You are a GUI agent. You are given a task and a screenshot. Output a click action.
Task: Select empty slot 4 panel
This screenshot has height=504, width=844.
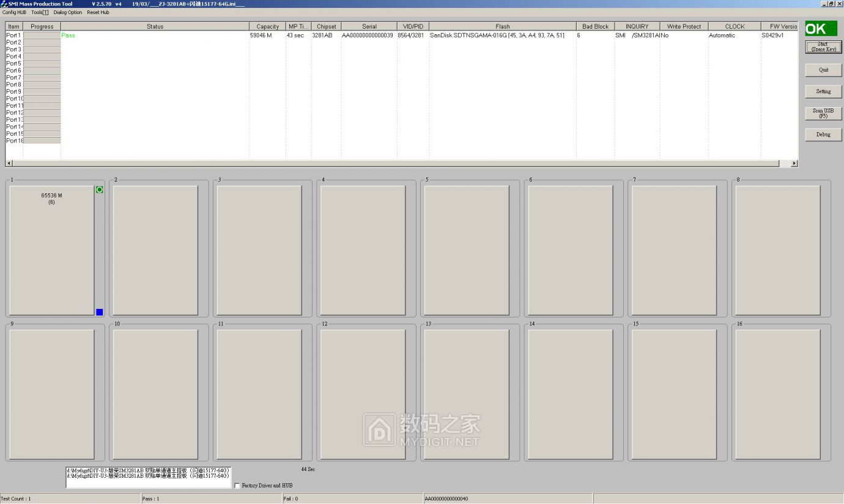click(363, 250)
